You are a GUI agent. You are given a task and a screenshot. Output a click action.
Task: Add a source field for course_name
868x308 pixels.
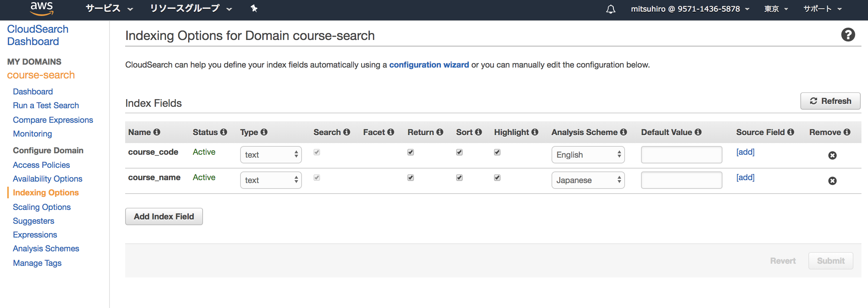coord(745,177)
